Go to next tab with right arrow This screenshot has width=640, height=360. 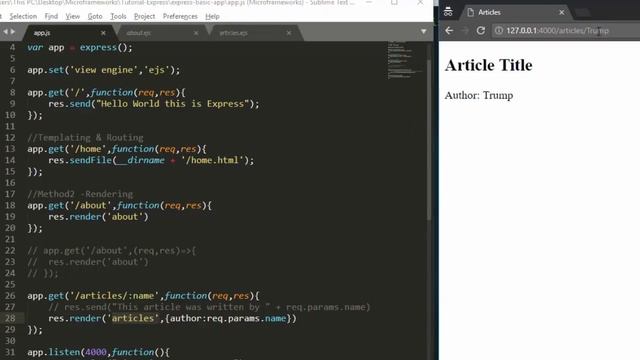point(13,31)
